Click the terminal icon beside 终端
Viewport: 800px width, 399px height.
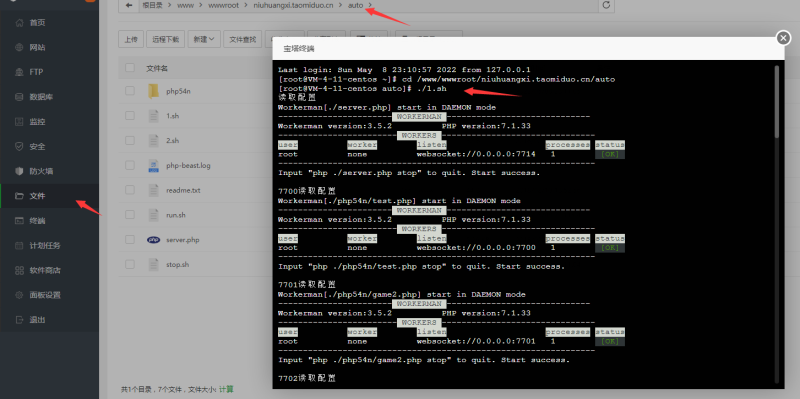(x=19, y=221)
